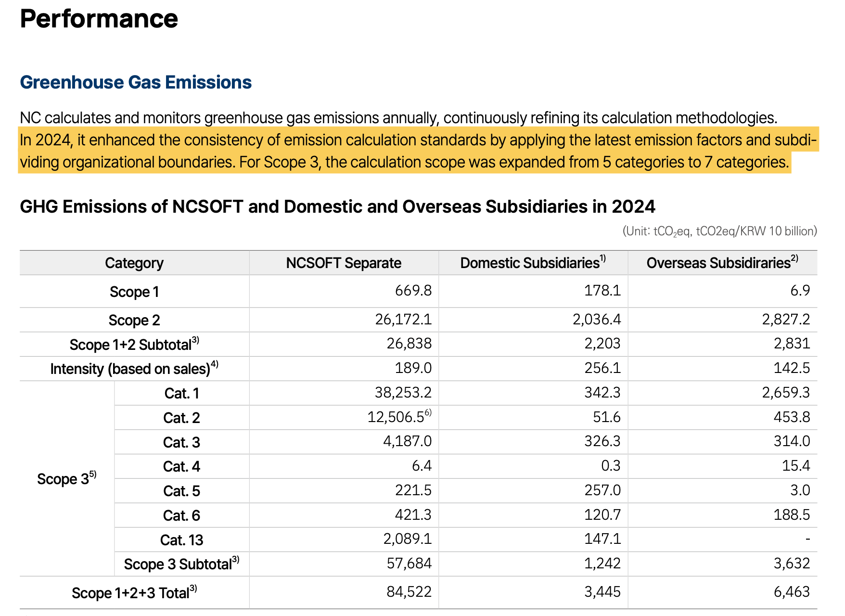Select the Cat. 1 value 38,253.2
Image resolution: width=845 pixels, height=616 pixels.
click(403, 393)
